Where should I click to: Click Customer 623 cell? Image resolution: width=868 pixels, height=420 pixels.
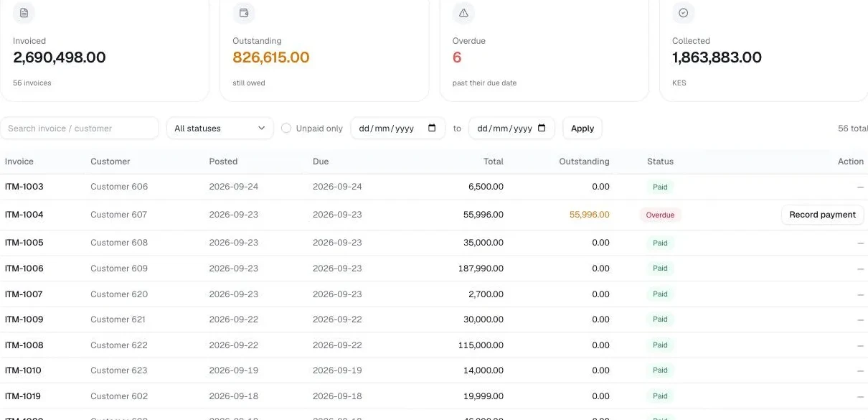tap(119, 370)
